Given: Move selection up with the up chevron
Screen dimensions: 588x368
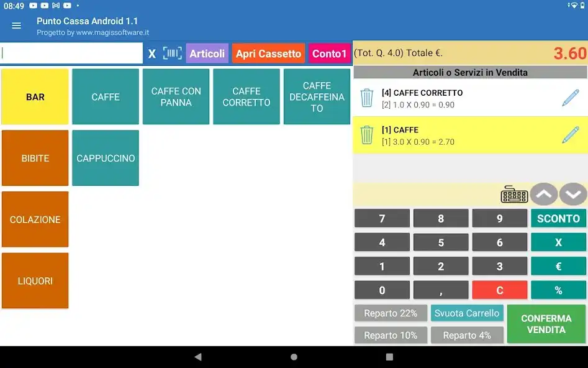Looking at the screenshot, I should click(543, 194).
